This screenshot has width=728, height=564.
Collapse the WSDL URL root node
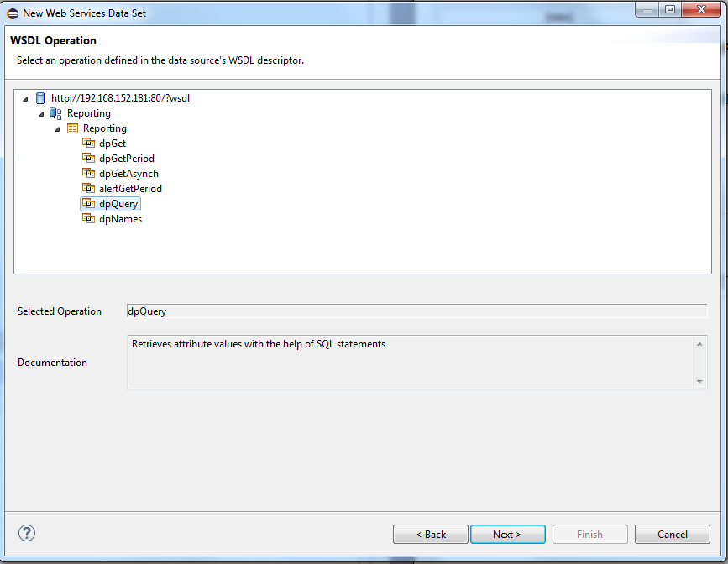coord(26,99)
